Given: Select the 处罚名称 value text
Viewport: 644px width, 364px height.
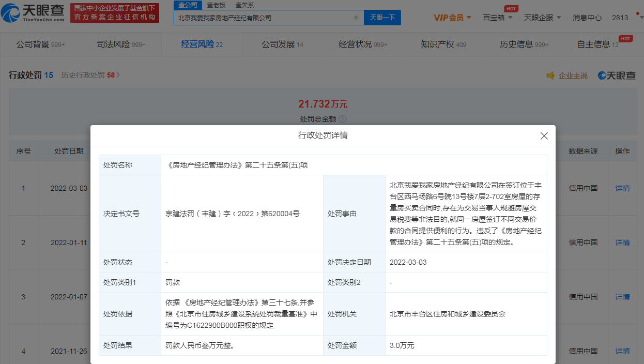Looking at the screenshot, I should pos(237,165).
